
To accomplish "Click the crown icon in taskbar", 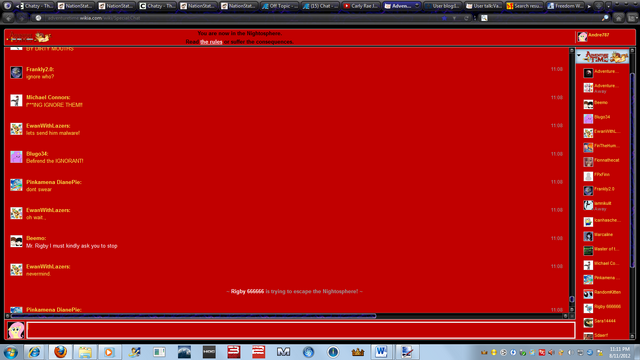I will point(358,352).
